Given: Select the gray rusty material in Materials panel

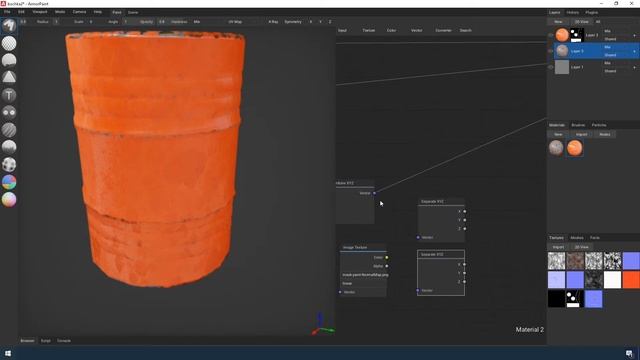Looking at the screenshot, I should pyautogui.click(x=556, y=148).
